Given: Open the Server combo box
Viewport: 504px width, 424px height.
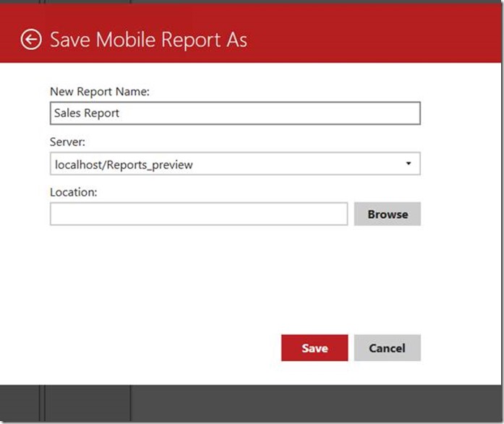Looking at the screenshot, I should click(234, 164).
